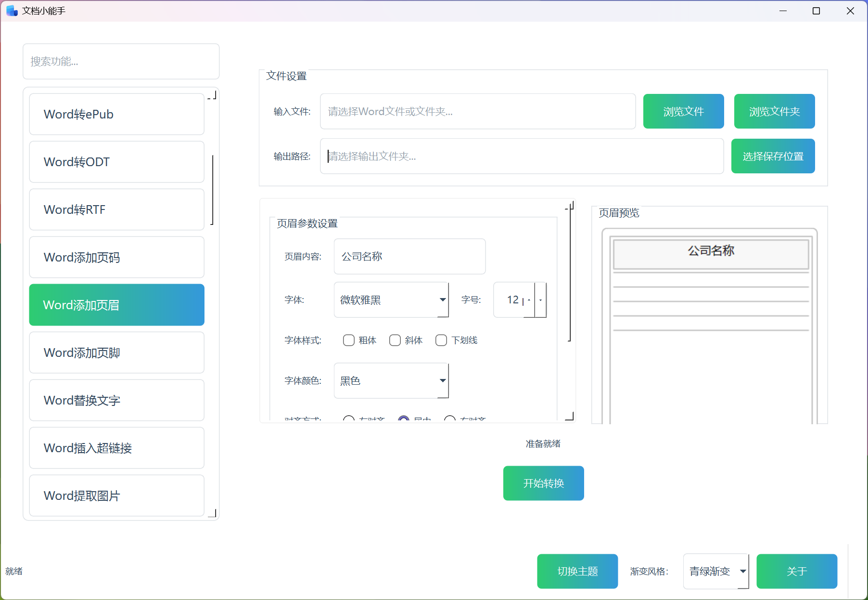Enable 下划线 underline font style
The height and width of the screenshot is (600, 868).
(441, 340)
